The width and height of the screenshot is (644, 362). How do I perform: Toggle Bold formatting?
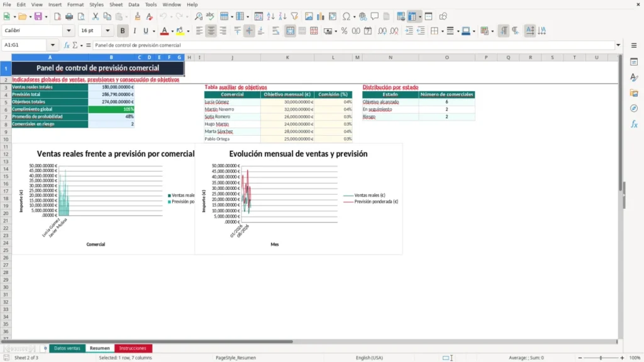click(123, 31)
